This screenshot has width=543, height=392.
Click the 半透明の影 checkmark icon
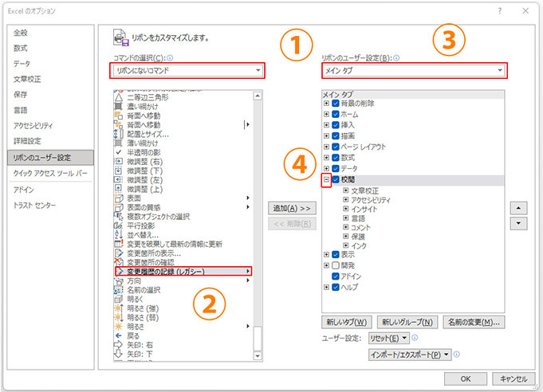119,152
